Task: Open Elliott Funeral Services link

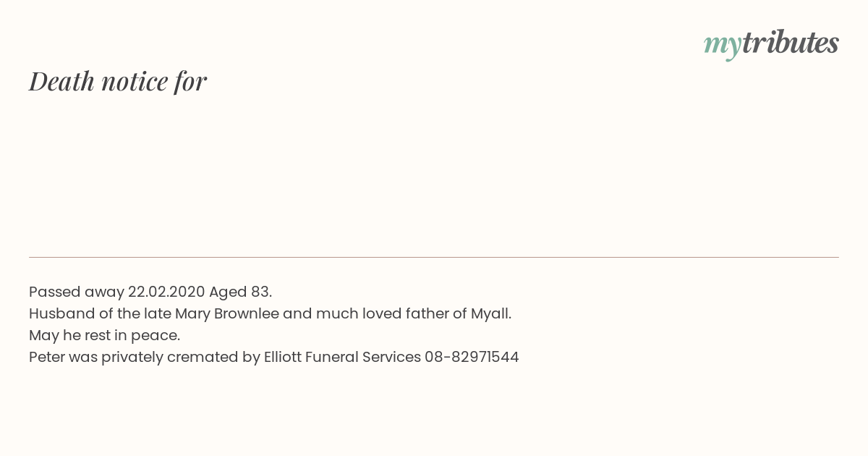Action: click(342, 357)
